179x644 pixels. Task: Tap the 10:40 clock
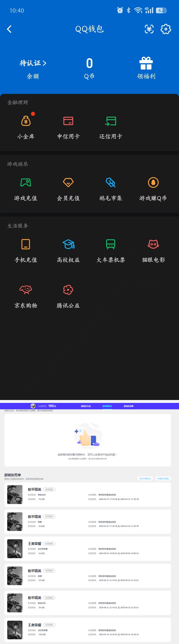[x=17, y=10]
